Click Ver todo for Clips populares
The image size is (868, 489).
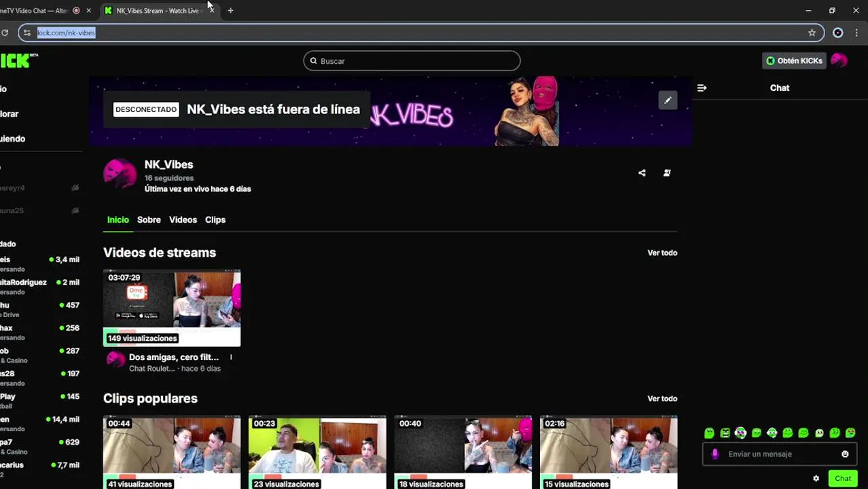662,399
